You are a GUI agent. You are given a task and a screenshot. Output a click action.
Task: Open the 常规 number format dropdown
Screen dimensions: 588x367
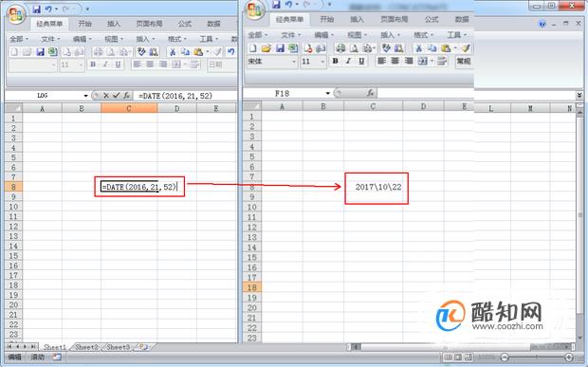click(465, 61)
